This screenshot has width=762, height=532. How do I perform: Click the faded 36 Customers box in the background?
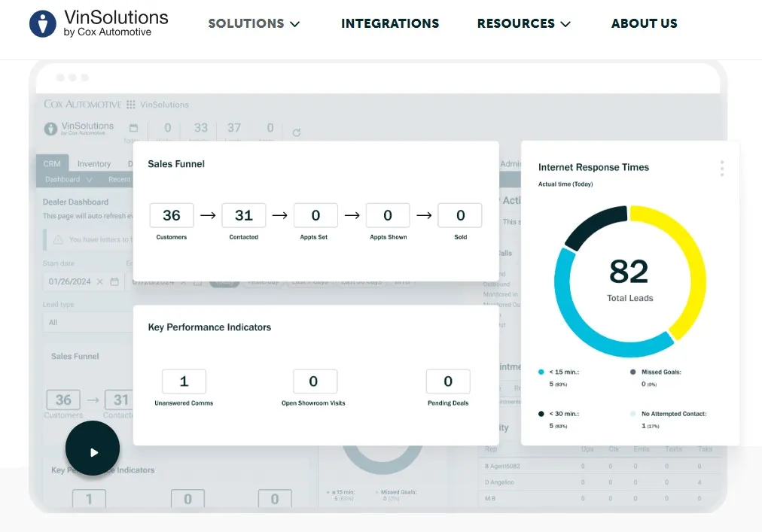[63, 400]
